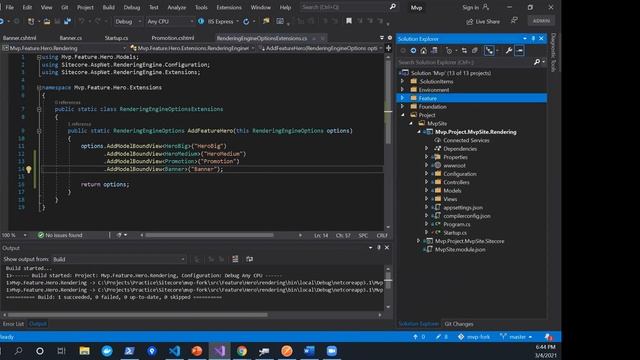640x360 pixels.
Task: Click the Solution Explorer Sync with Active Document icon
Action: click(464, 51)
